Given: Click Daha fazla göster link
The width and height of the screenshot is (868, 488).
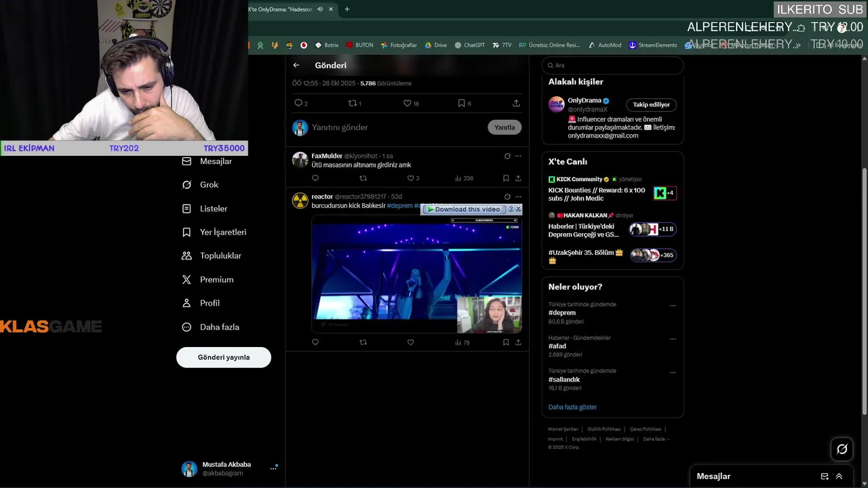Looking at the screenshot, I should click(x=572, y=407).
